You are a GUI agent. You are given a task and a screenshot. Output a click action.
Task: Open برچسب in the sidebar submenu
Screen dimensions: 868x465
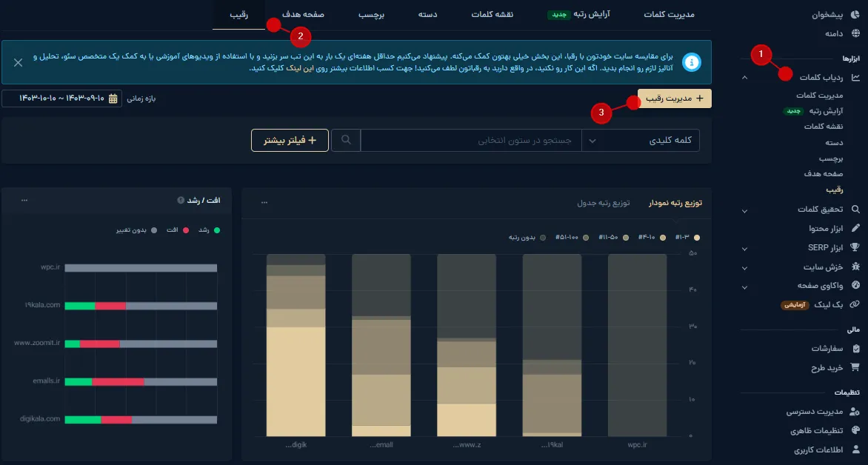point(831,158)
